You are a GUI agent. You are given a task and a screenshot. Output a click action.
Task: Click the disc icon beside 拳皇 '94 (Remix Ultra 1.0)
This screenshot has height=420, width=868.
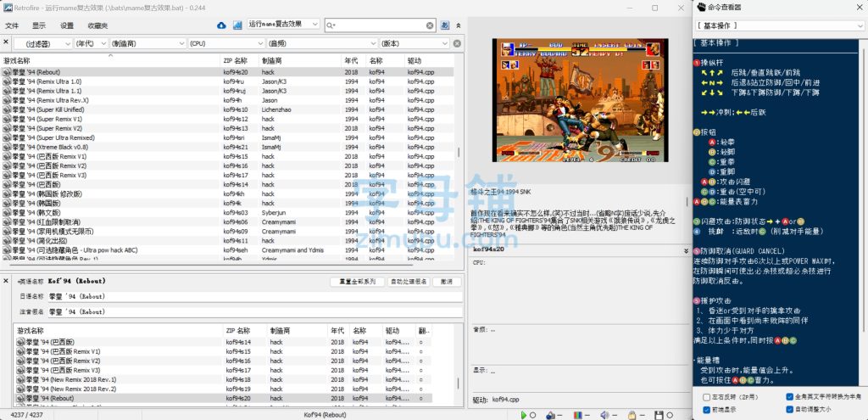pos(7,81)
